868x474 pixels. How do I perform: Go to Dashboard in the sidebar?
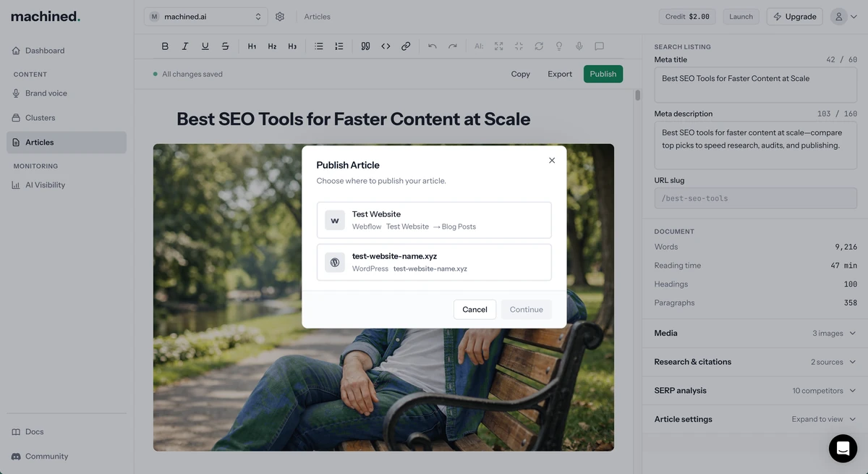[x=67, y=51]
